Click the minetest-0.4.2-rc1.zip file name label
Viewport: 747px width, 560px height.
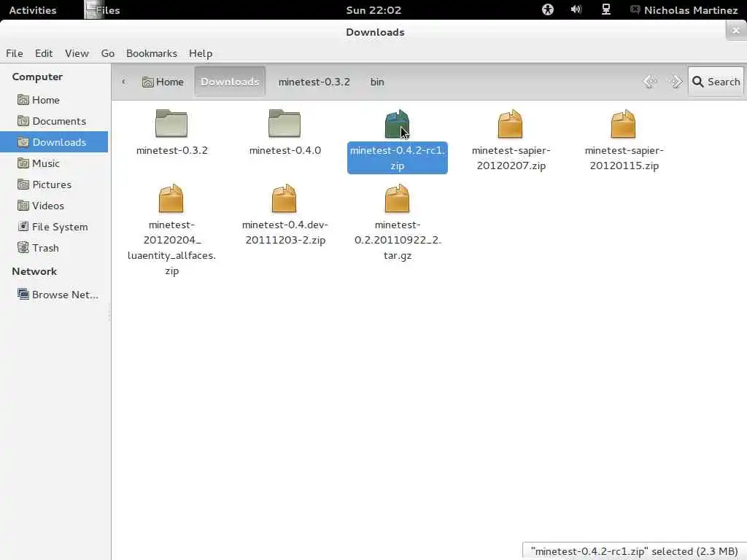click(x=398, y=157)
